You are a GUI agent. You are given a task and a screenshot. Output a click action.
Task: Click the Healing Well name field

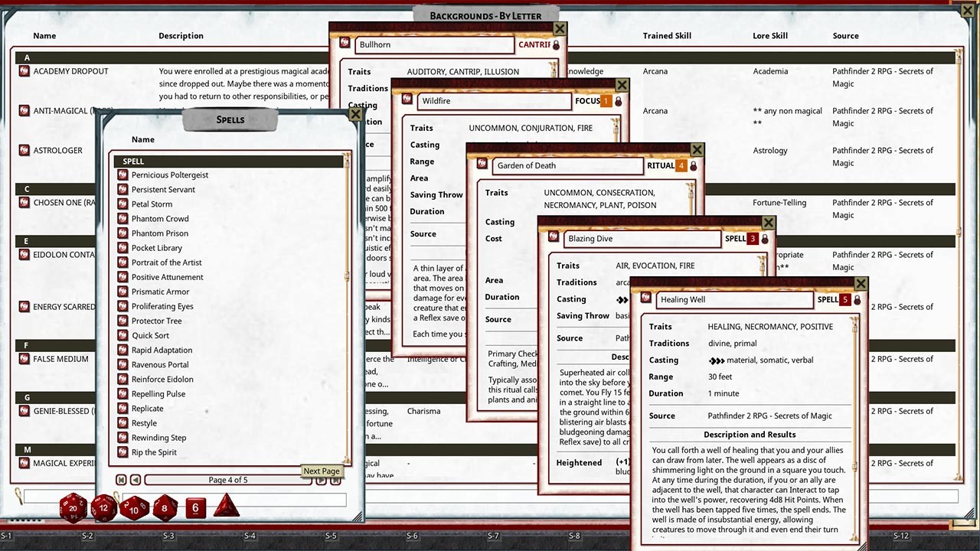point(733,299)
